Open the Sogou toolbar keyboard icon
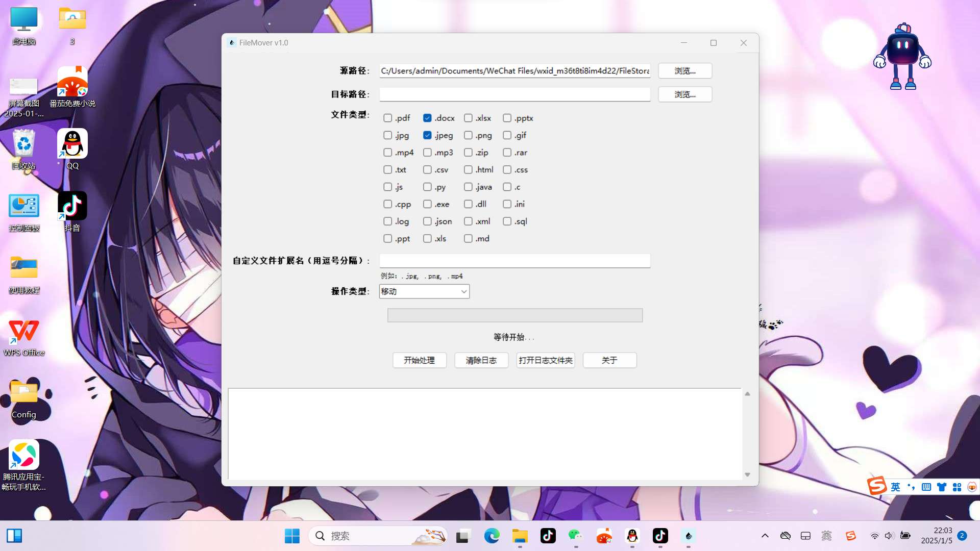980x551 pixels. (926, 487)
